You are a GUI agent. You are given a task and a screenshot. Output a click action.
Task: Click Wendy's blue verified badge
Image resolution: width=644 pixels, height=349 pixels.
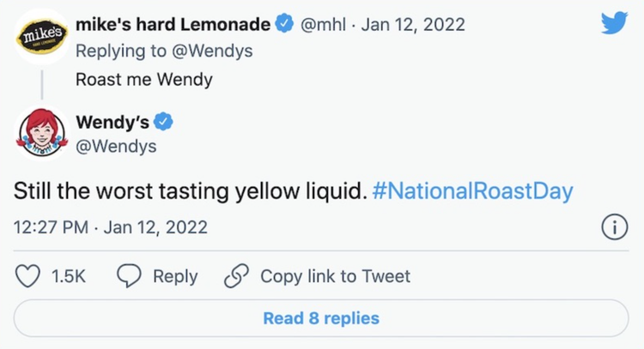(x=163, y=122)
